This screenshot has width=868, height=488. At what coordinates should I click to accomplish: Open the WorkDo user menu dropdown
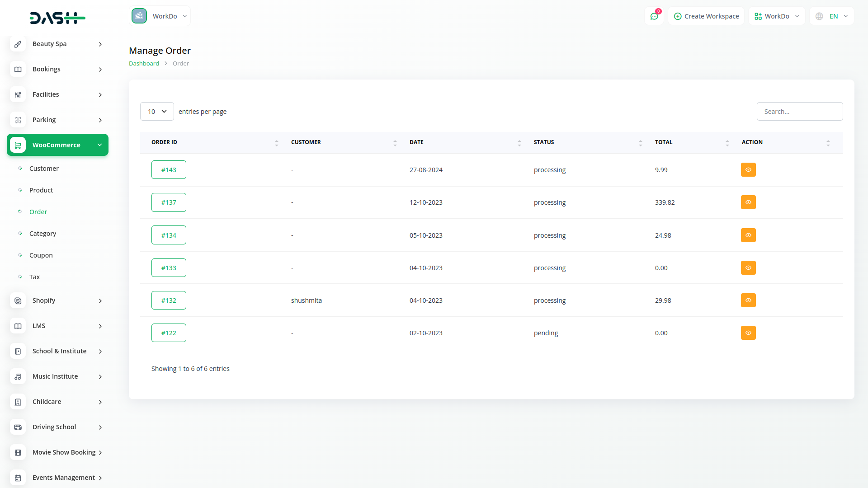click(777, 16)
